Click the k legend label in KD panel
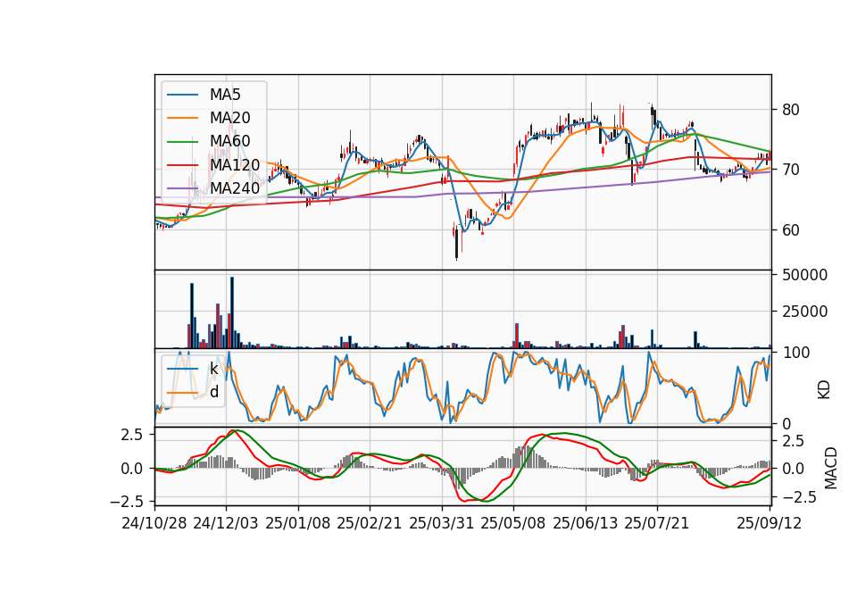Image resolution: width=857 pixels, height=616 pixels. (x=213, y=369)
